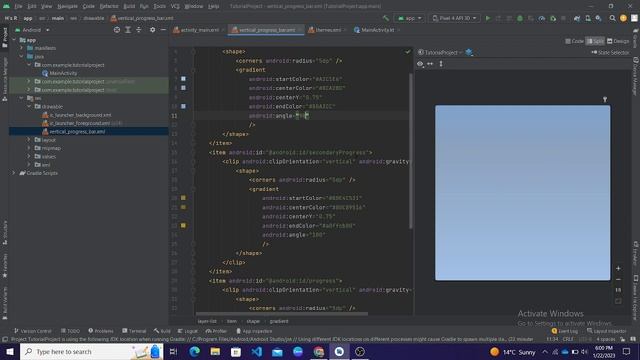Click endColor gutter swatch on line 10
Image resolution: width=640 pixels, height=360 pixels.
tap(183, 106)
